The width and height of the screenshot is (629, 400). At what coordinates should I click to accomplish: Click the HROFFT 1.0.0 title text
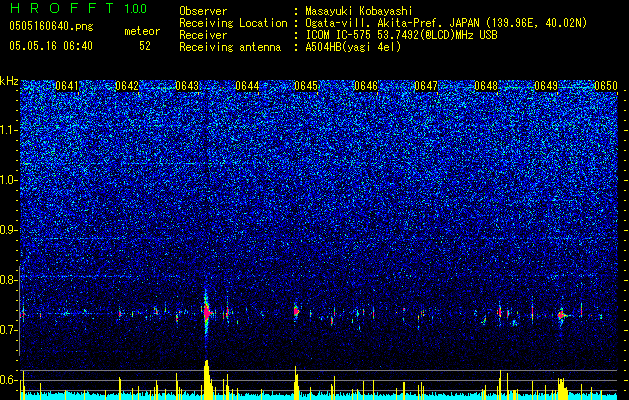point(79,8)
